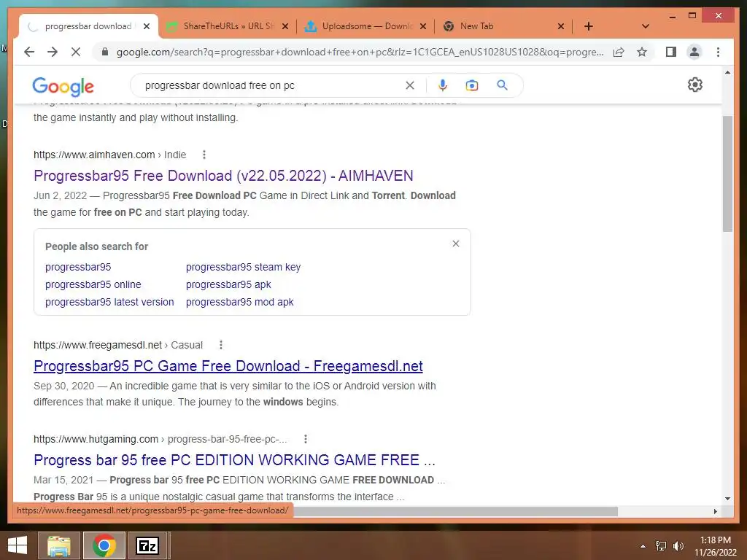Open more options for hutgaming.com result
This screenshot has height=560, width=747.
click(306, 439)
